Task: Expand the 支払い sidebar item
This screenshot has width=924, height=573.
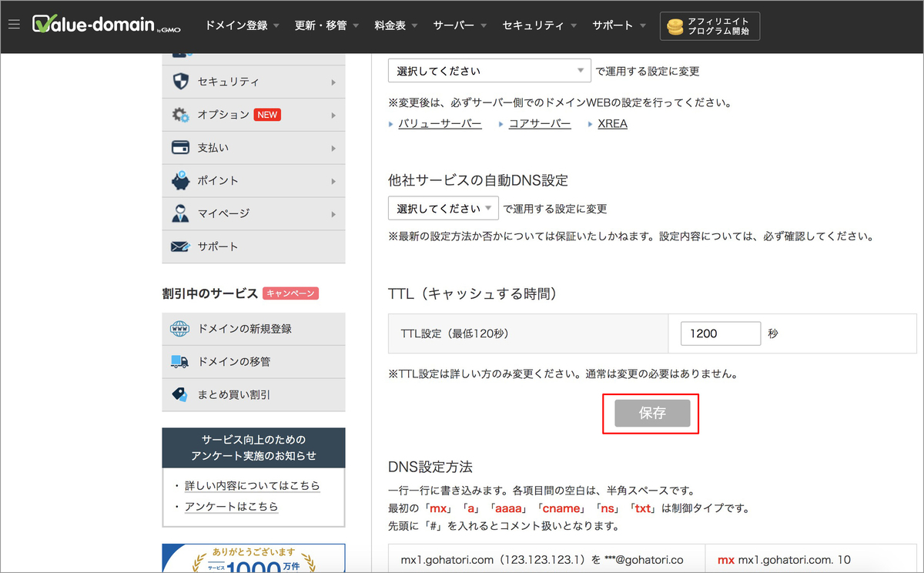Action: 254,148
